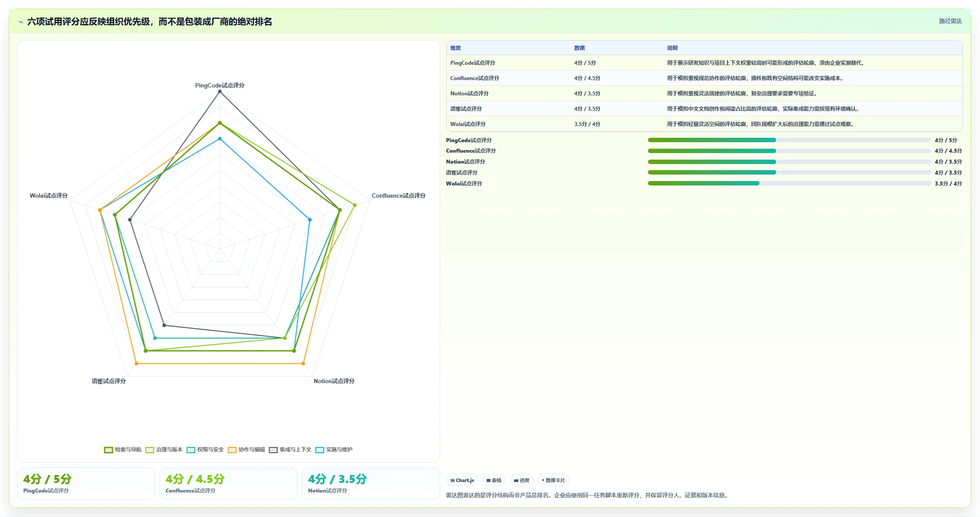Click the 4分 / 5分 table data cell

(x=585, y=63)
